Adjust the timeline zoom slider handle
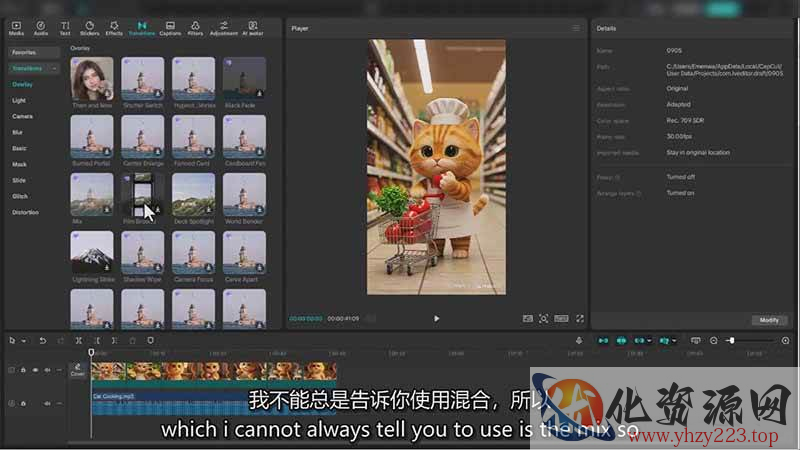This screenshot has width=800, height=450. 731,340
